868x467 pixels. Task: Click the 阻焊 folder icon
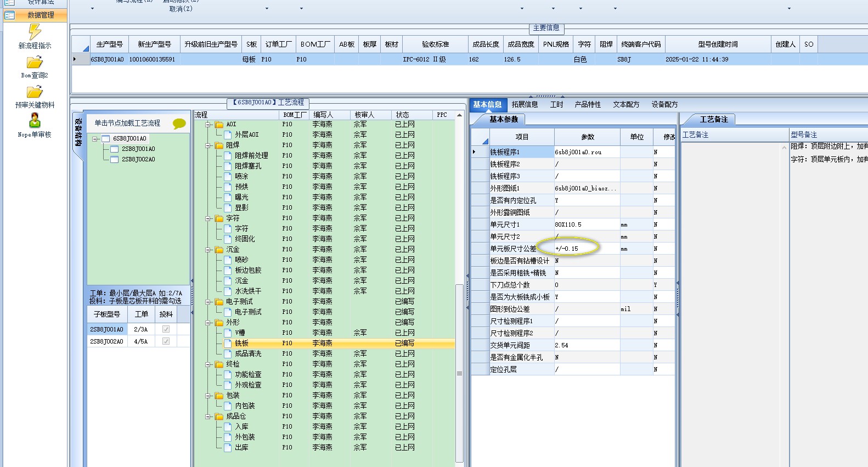point(219,145)
